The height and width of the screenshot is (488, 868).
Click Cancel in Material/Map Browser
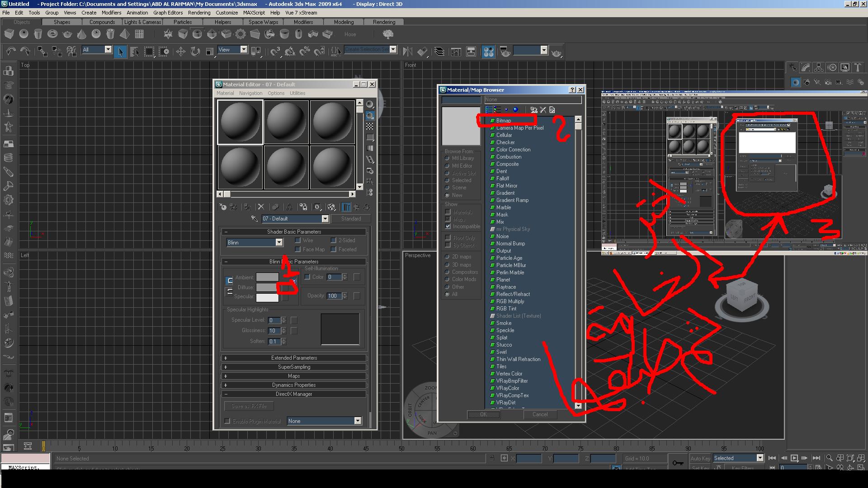point(540,414)
